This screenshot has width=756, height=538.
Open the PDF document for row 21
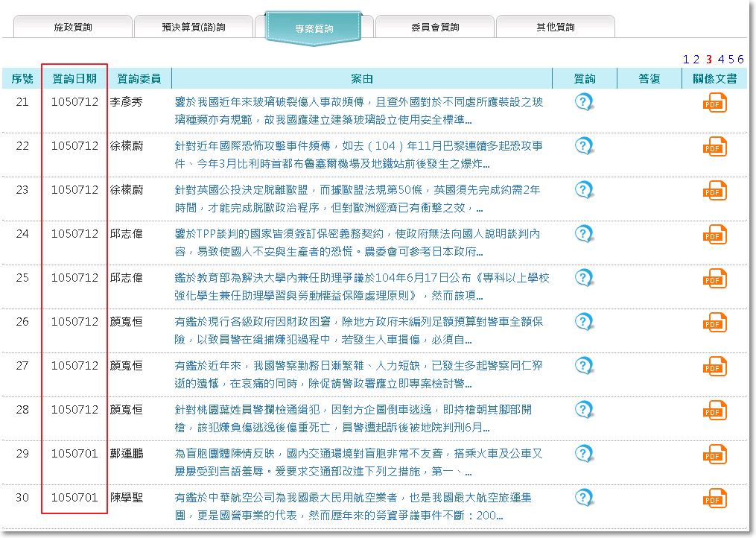714,103
